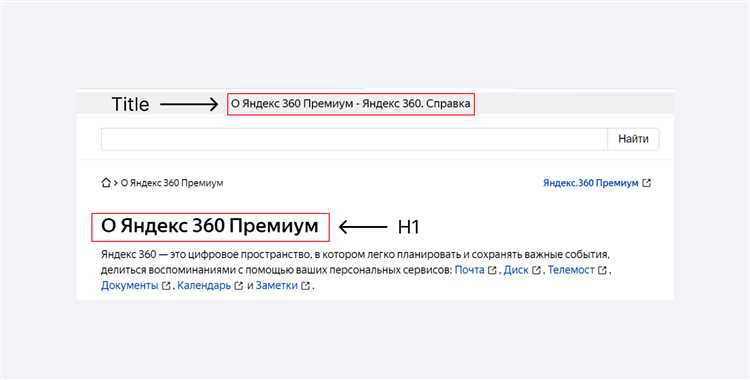
Task: Open the Телемост service link
Action: coord(571,270)
